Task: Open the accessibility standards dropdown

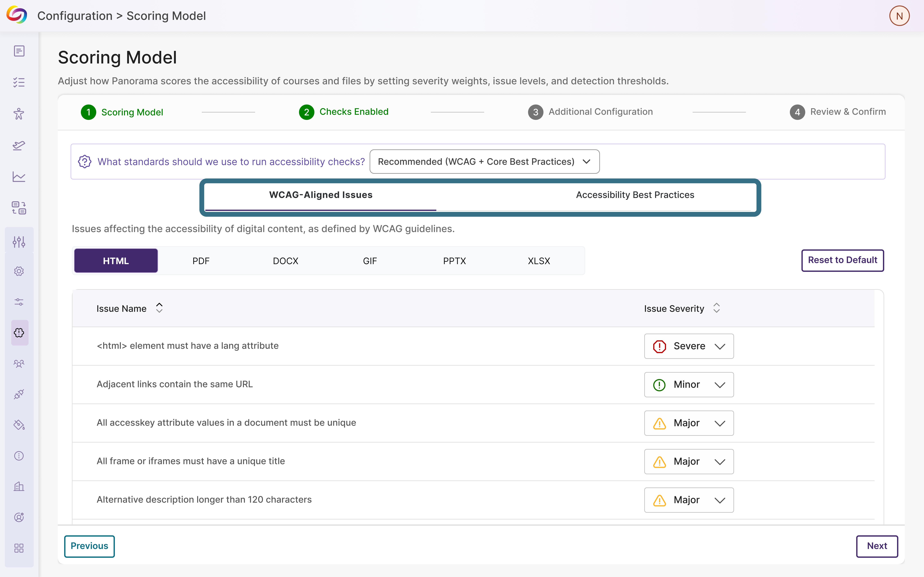Action: click(484, 161)
